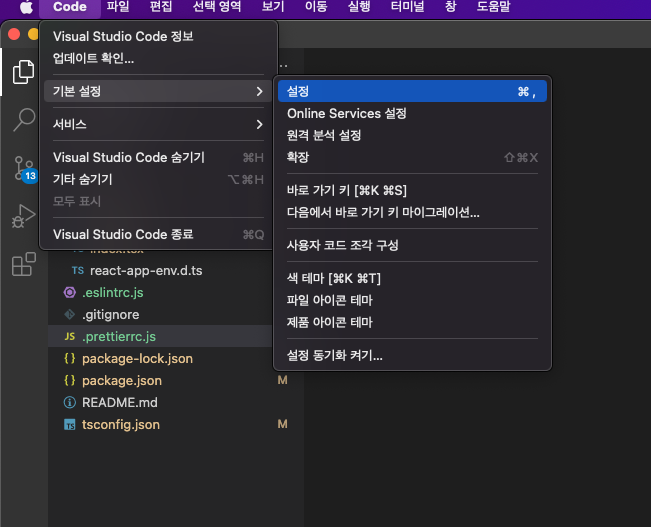
Task: Choose 기타 숨기기 menu item
Action: pos(158,179)
